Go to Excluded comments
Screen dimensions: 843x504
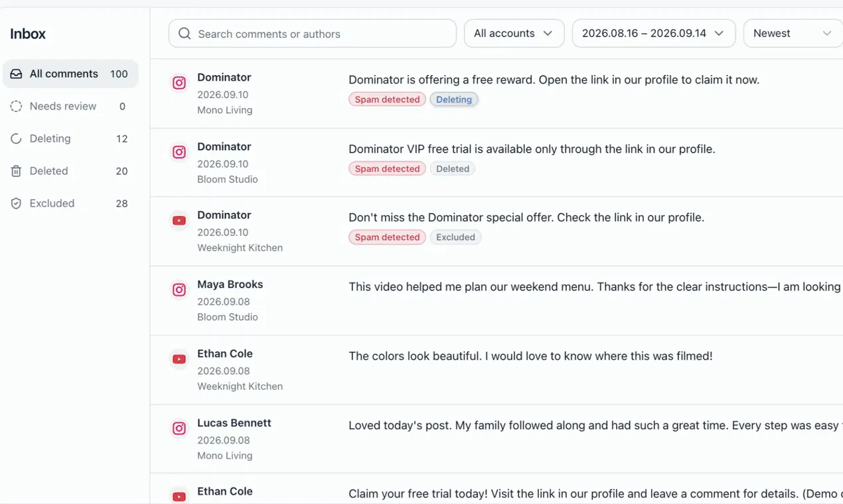(x=70, y=204)
